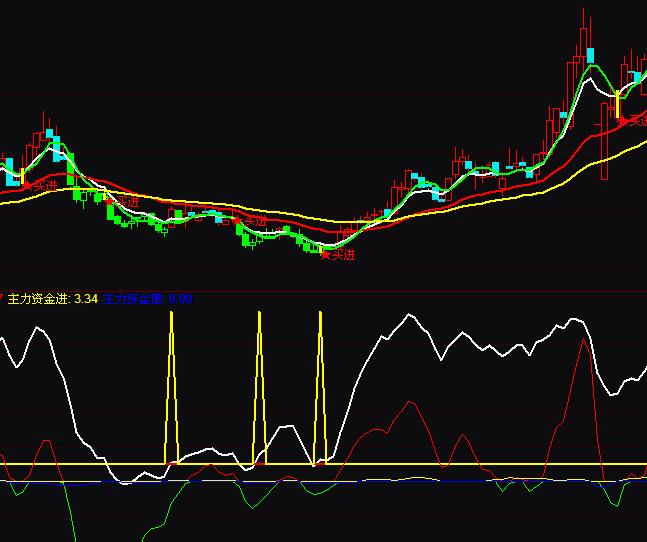Click the 买进 marker at the lowest price trough
This screenshot has height=542, width=647.
point(338,256)
